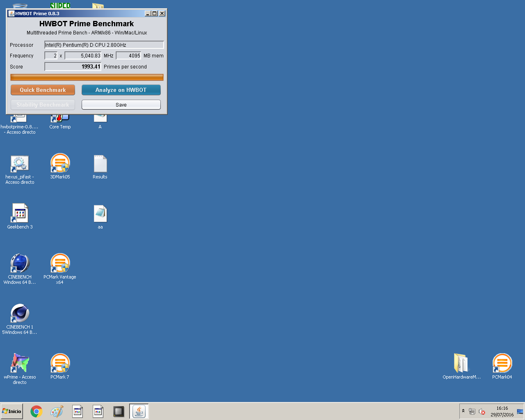
Task: Minimize the HWBOT Prime window
Action: [148, 14]
